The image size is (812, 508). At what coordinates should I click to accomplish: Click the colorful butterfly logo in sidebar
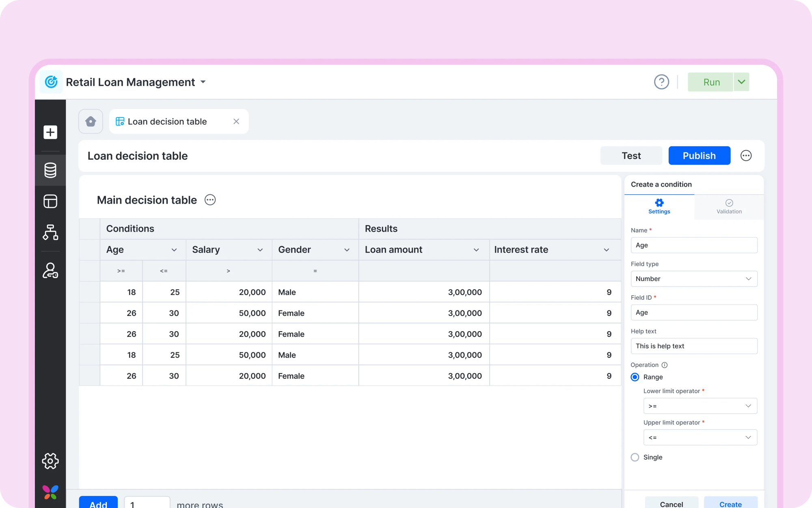pyautogui.click(x=50, y=492)
